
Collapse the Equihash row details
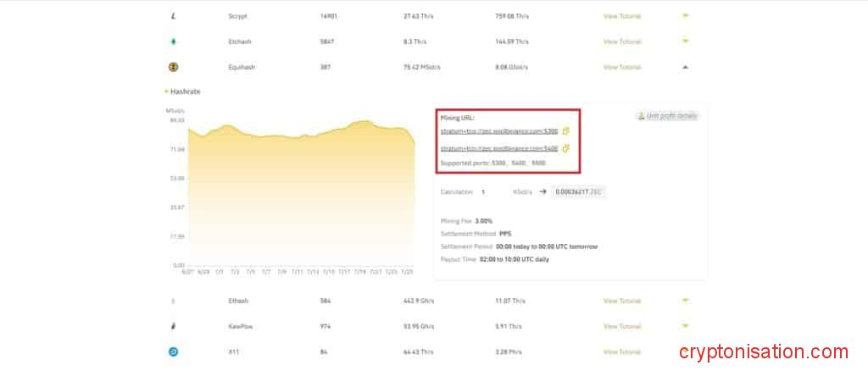(x=685, y=67)
